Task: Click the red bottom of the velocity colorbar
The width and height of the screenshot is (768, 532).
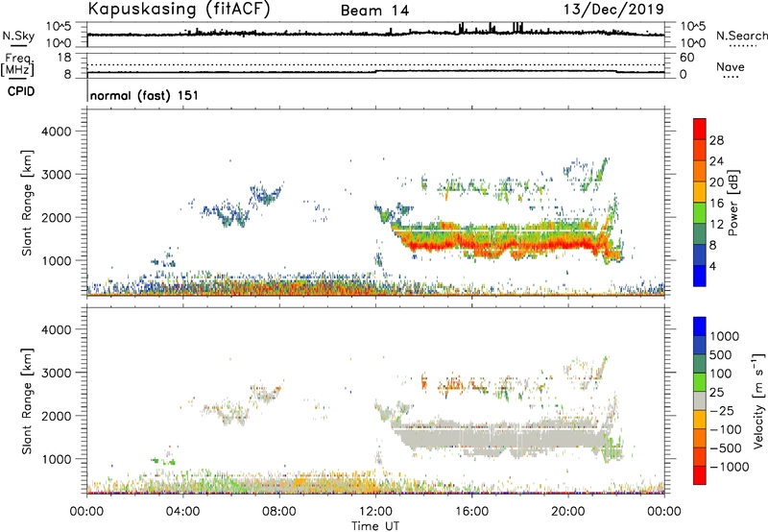Action: 700,475
